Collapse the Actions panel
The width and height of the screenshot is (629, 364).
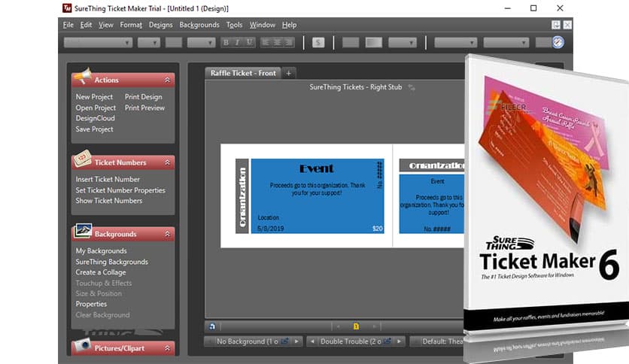pyautogui.click(x=167, y=80)
